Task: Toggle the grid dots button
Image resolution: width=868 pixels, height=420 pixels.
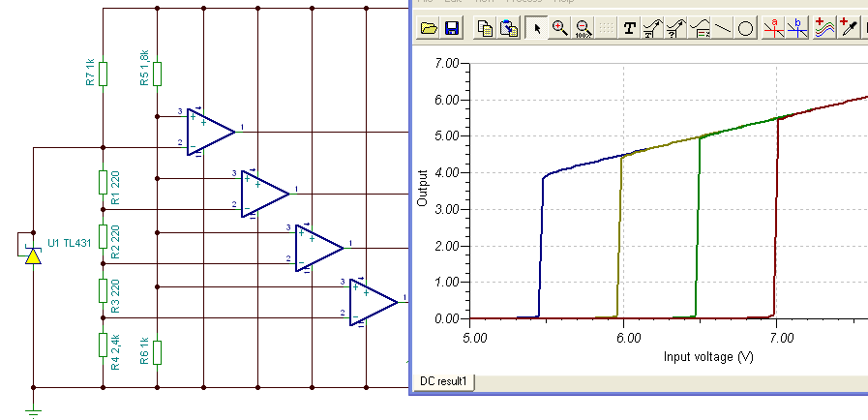Action: [606, 28]
